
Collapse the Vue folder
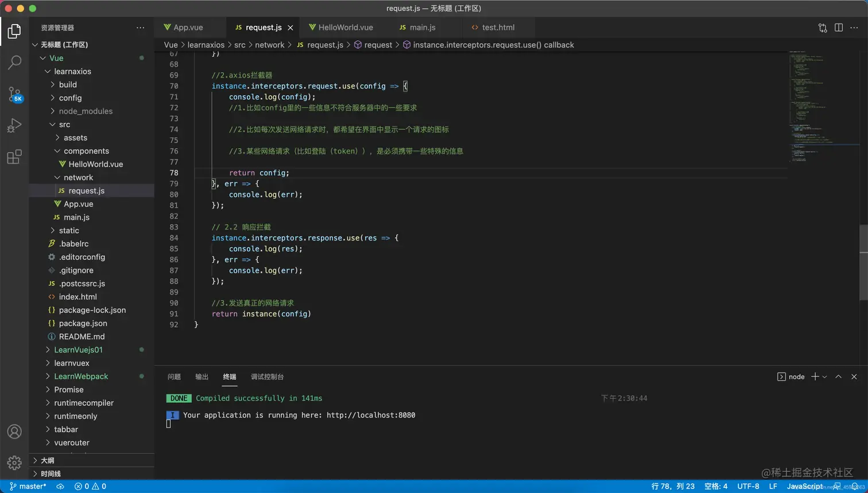tap(92, 58)
